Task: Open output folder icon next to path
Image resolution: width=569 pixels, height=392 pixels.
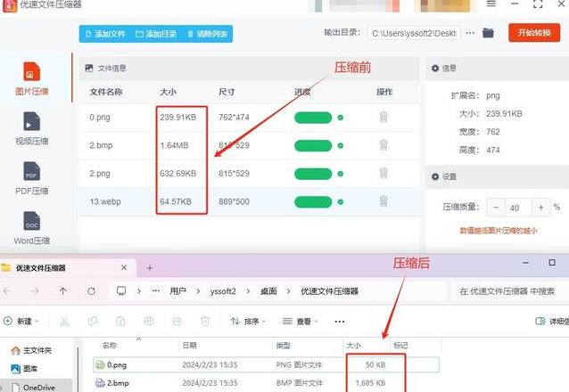Action: pos(488,33)
